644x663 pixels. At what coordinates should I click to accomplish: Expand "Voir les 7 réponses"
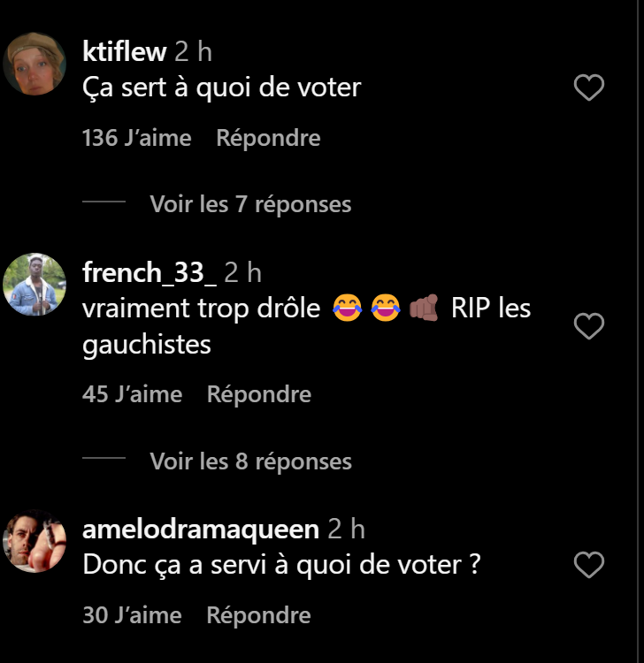coord(250,204)
